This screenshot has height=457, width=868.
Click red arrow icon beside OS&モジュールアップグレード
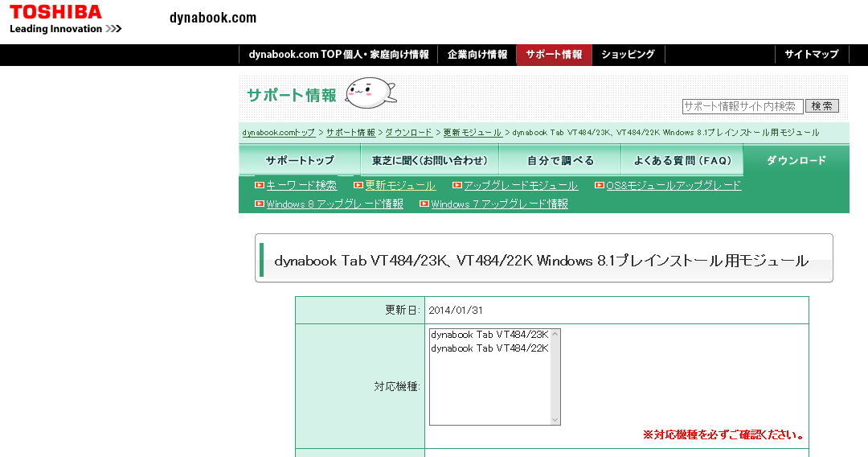pos(599,186)
